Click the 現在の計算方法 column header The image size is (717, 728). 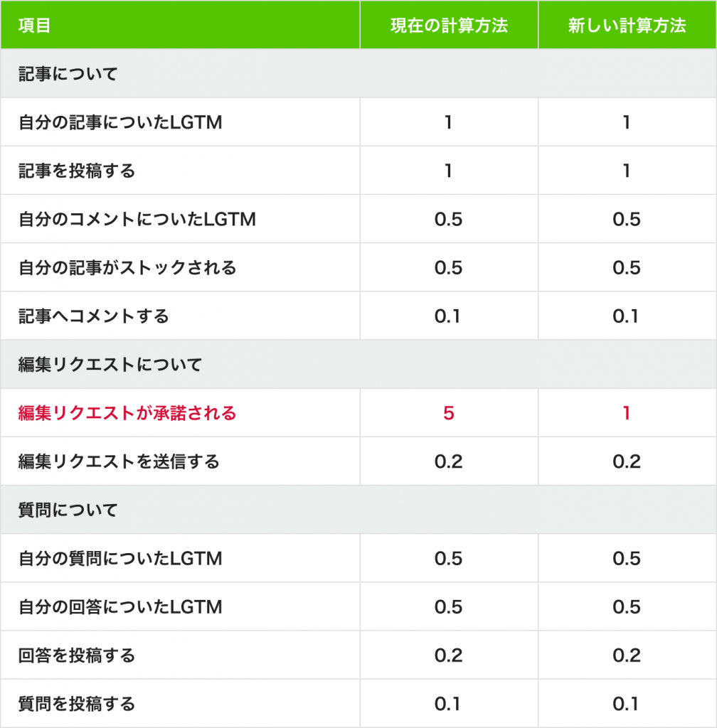(x=449, y=26)
